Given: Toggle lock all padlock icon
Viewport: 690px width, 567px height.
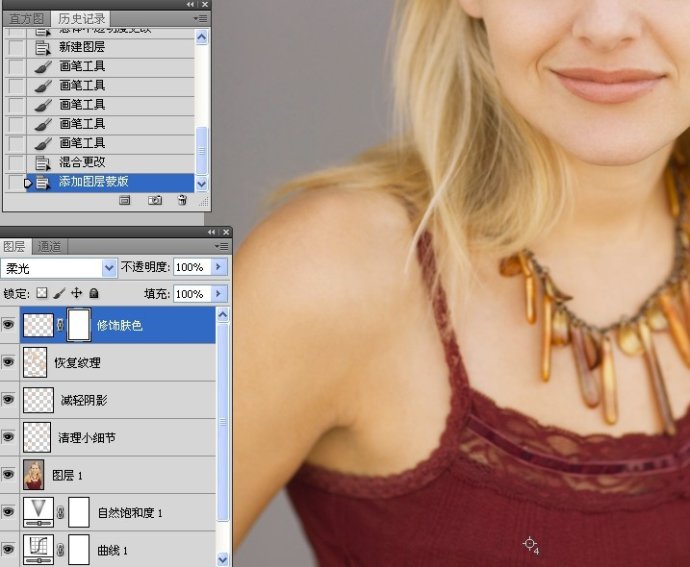Looking at the screenshot, I should [x=94, y=293].
